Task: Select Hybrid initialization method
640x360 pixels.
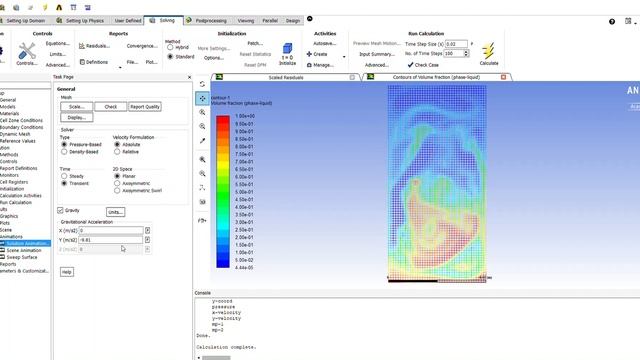Action: [170, 47]
